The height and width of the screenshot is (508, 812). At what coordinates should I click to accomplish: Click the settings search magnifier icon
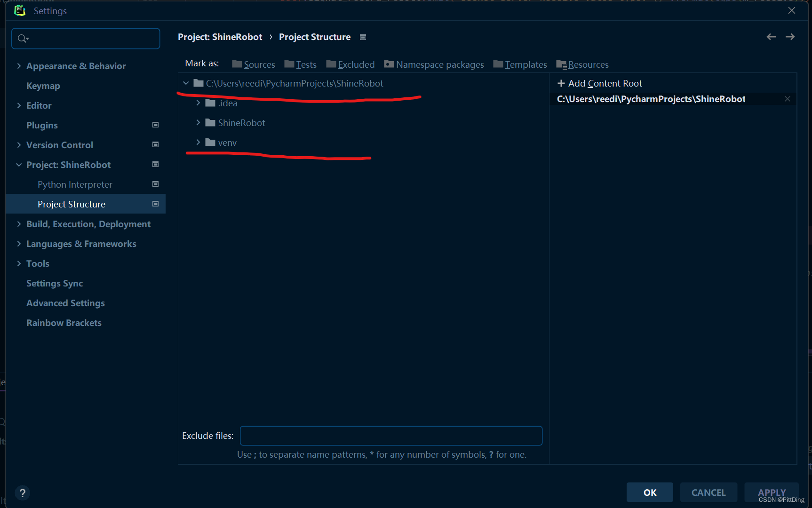click(23, 39)
